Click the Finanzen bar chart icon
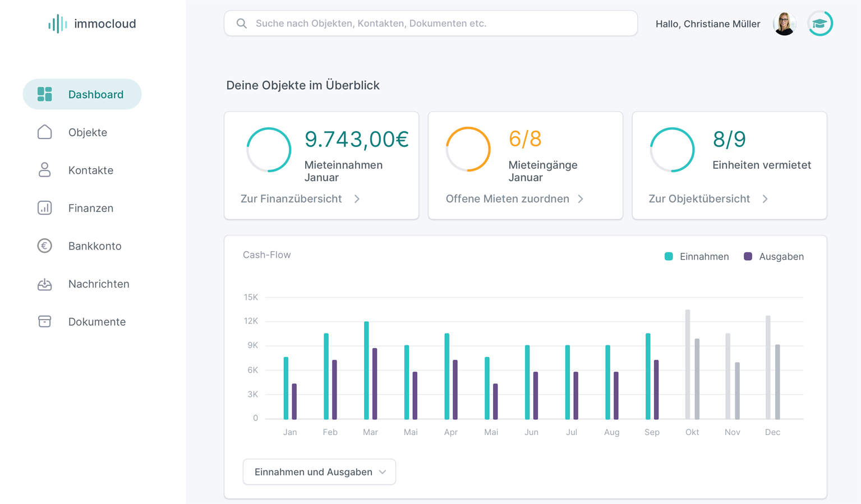This screenshot has height=504, width=861. [45, 208]
